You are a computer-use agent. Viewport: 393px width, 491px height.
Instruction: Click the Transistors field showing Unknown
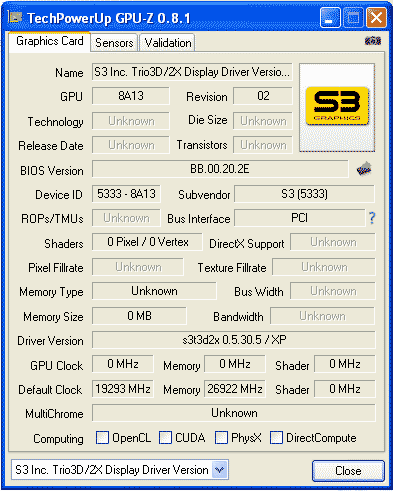coord(263,145)
